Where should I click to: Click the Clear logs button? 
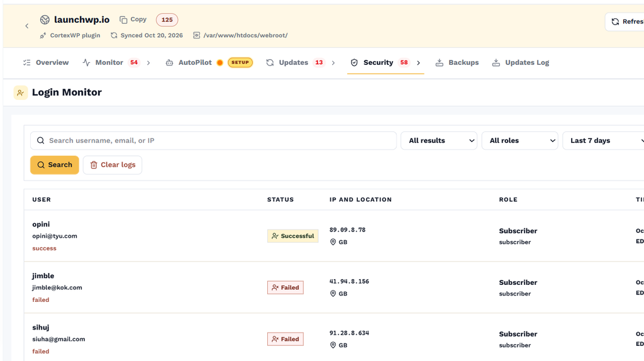113,165
